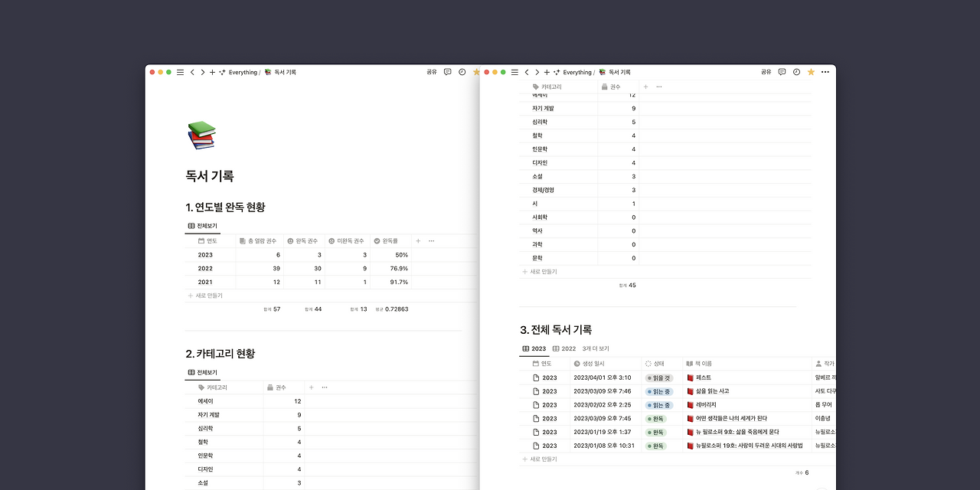
Task: Open the 경제/경영 category row in right window
Action: [x=543, y=190]
